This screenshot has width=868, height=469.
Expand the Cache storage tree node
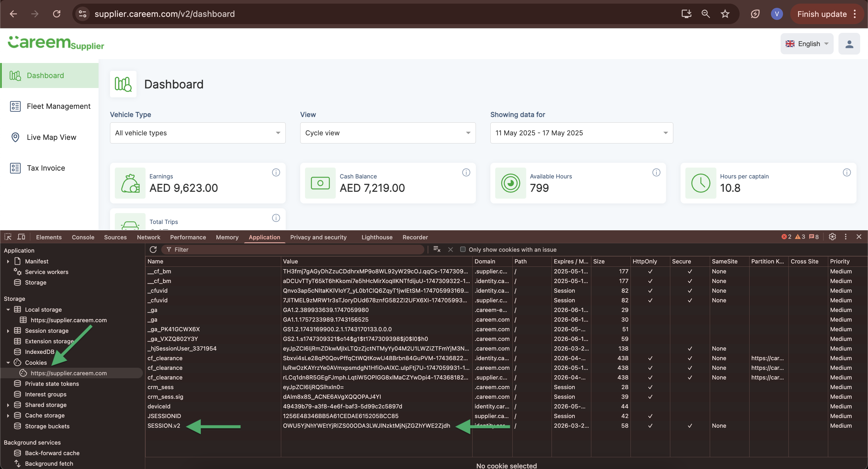pyautogui.click(x=8, y=415)
